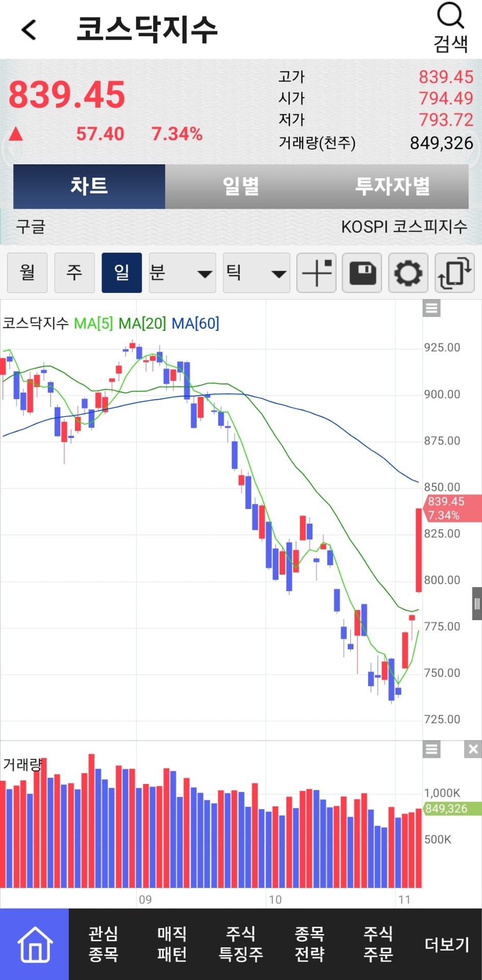
Task: Tap the 시가 open price row
Action: pos(376,98)
